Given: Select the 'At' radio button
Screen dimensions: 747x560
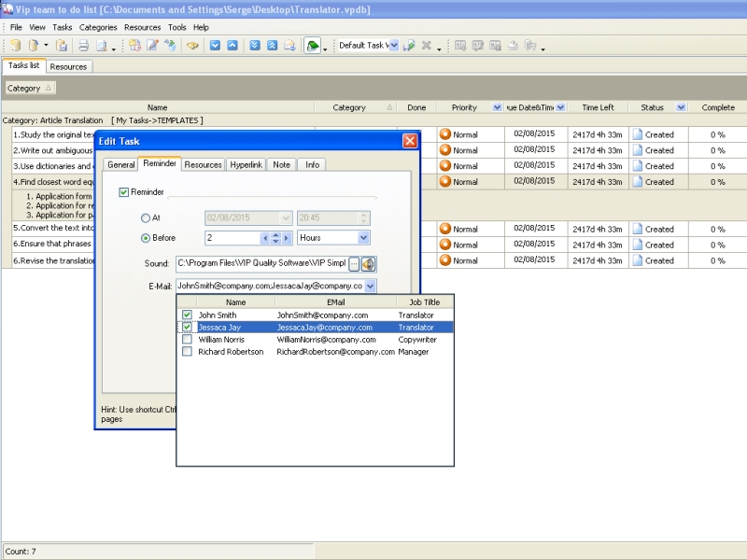Looking at the screenshot, I should (145, 218).
